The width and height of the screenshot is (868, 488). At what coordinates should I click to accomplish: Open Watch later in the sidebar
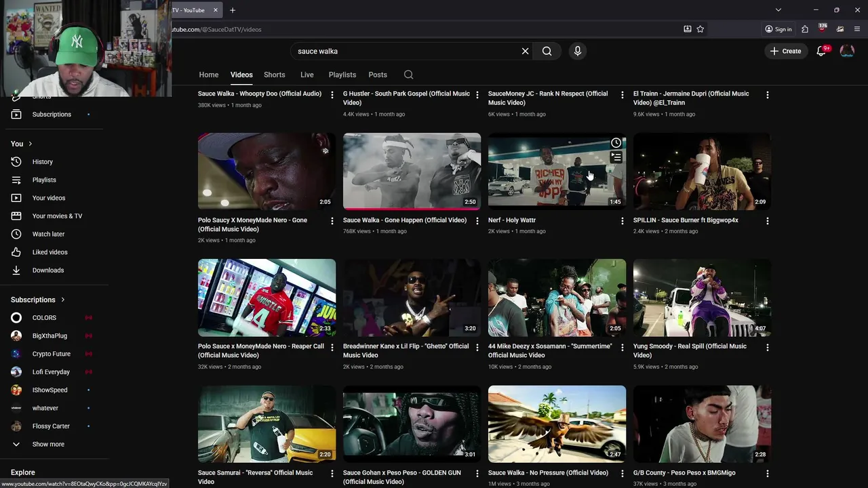tap(53, 234)
